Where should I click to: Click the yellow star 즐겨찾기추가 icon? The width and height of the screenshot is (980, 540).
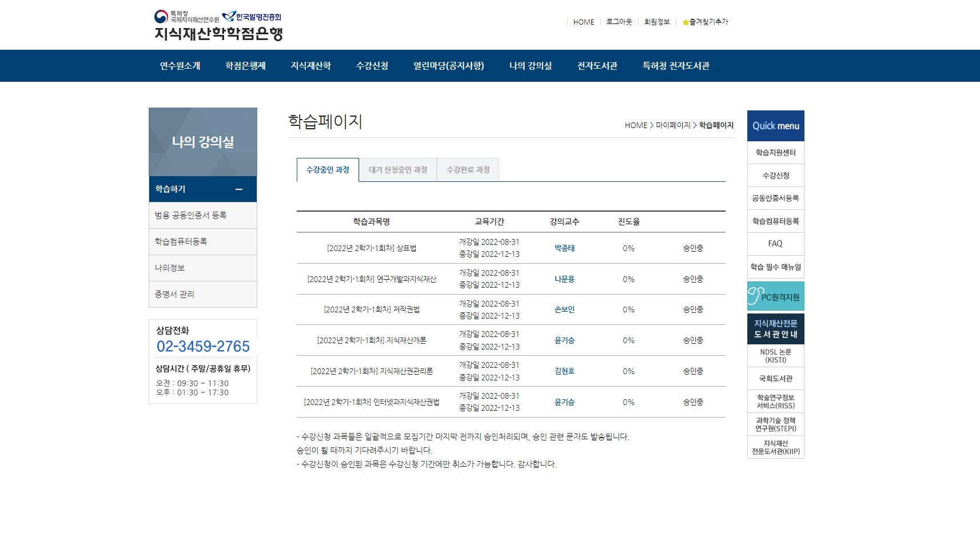[686, 22]
